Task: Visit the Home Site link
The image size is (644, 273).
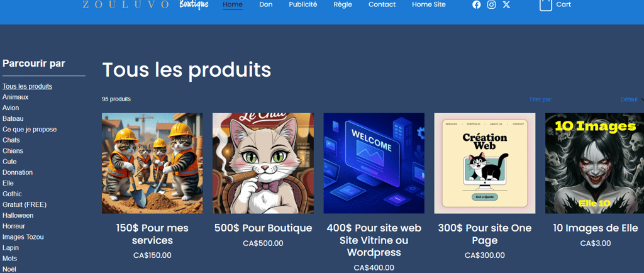Action: tap(429, 4)
